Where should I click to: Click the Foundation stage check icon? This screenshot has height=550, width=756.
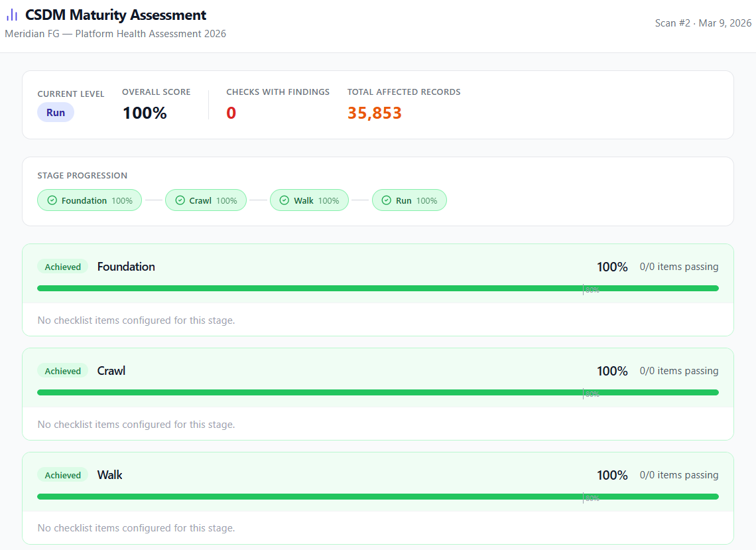[52, 200]
